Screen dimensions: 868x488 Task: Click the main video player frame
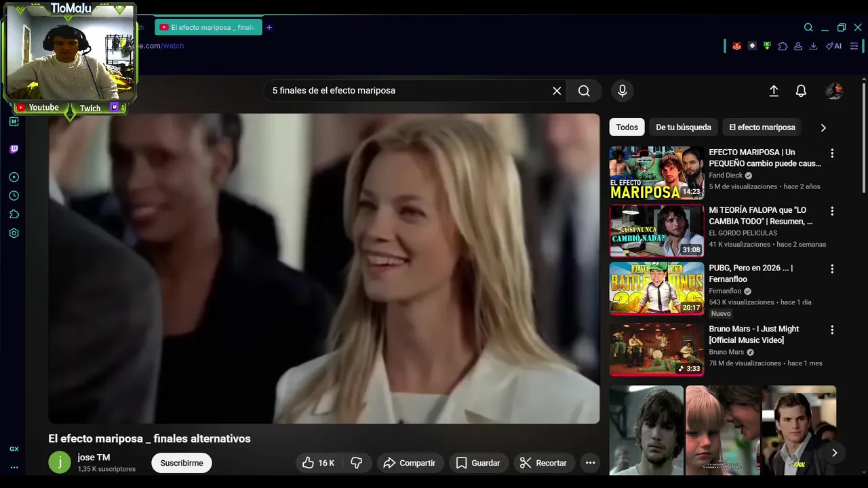[324, 268]
